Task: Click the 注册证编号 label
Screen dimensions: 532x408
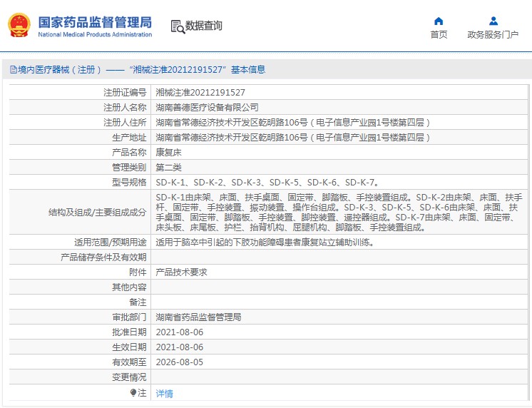Action: coord(125,92)
